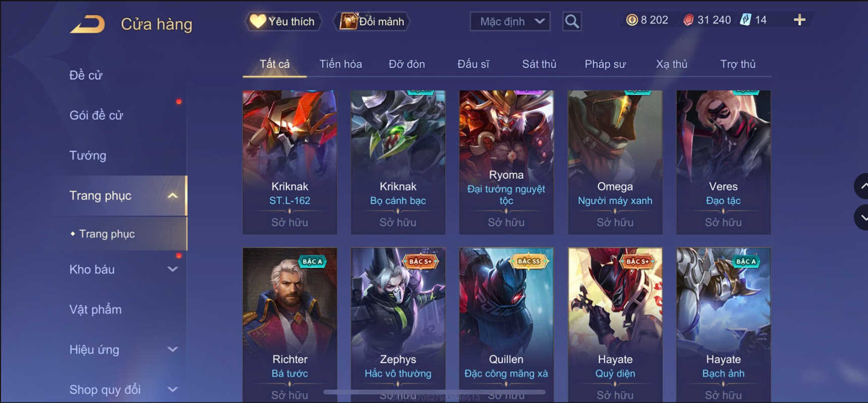The width and height of the screenshot is (868, 403).
Task: Toggle the Yêu thích favorites filter
Action: [283, 21]
